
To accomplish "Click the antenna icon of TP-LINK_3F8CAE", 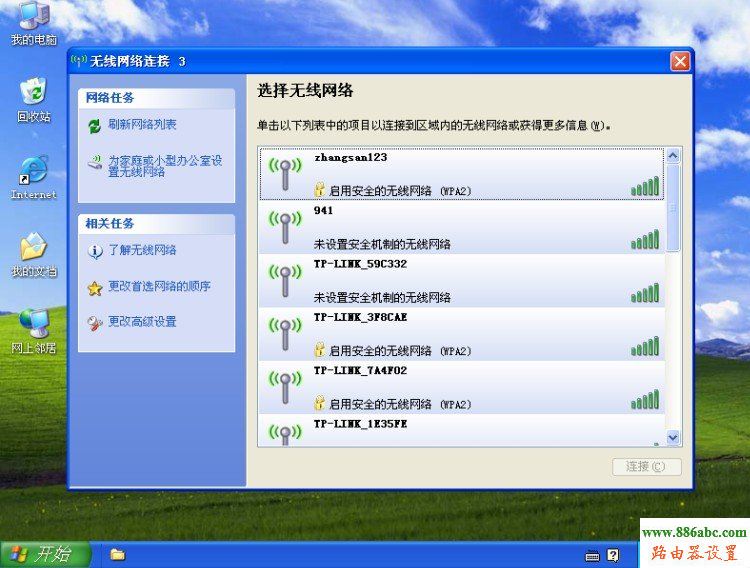I will [x=285, y=334].
